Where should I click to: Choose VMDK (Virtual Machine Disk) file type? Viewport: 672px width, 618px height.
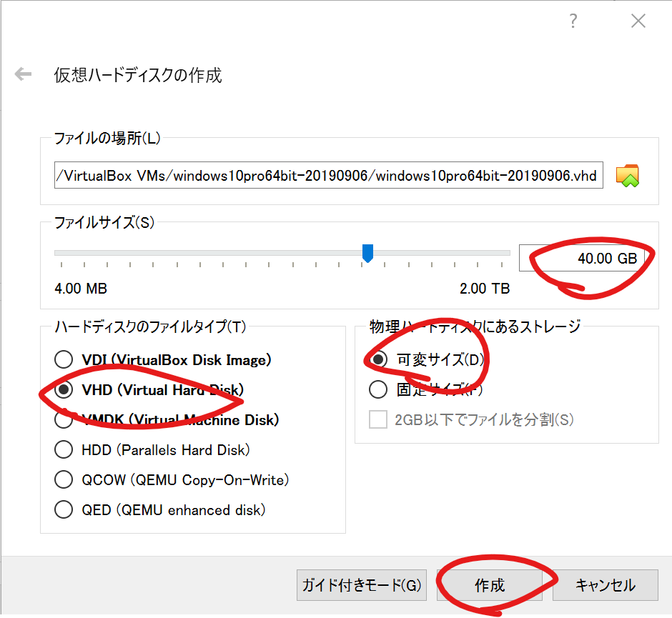point(64,419)
